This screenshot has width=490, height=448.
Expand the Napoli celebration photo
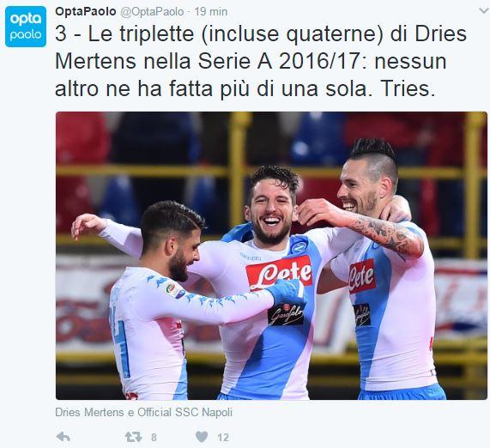271,256
